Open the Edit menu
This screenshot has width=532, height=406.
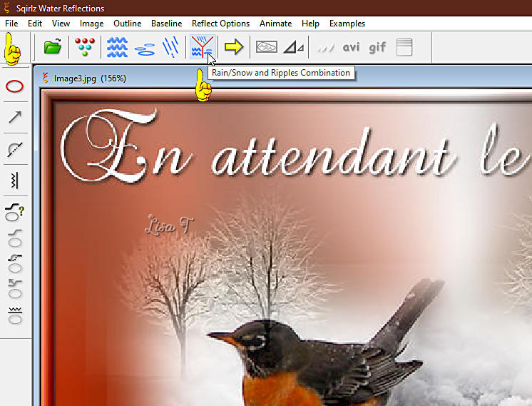tap(35, 24)
